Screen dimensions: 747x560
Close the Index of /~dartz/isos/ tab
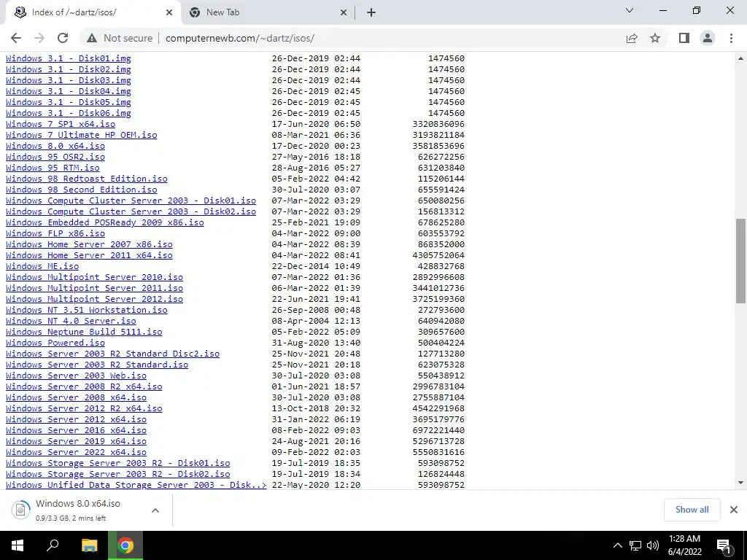169,13
